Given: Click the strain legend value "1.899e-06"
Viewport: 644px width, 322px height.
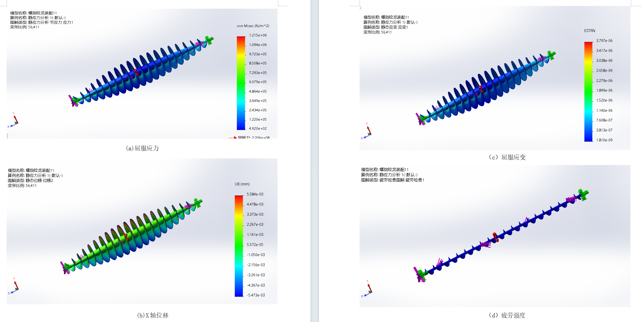Looking at the screenshot, I should pos(604,90).
